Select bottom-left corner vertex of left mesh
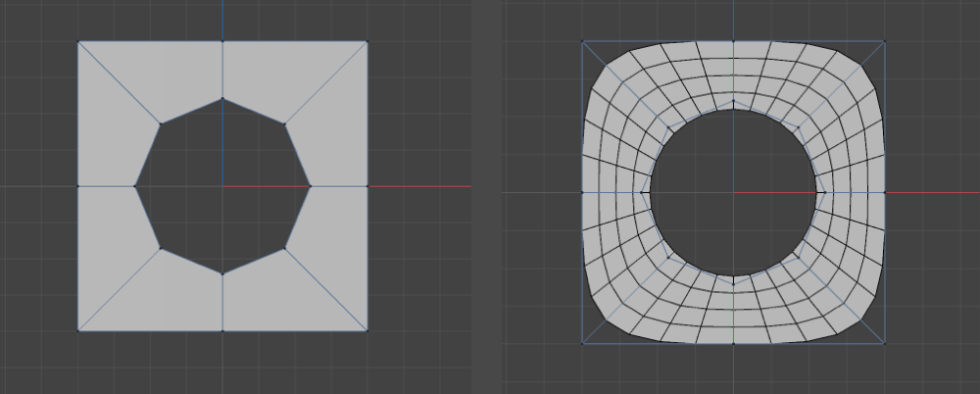 click(x=78, y=330)
